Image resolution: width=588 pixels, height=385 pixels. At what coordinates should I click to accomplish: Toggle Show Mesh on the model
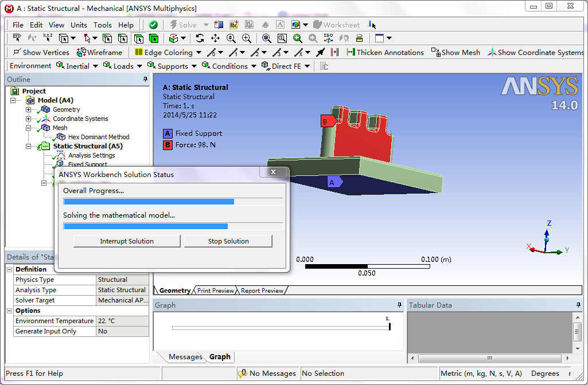pos(456,52)
